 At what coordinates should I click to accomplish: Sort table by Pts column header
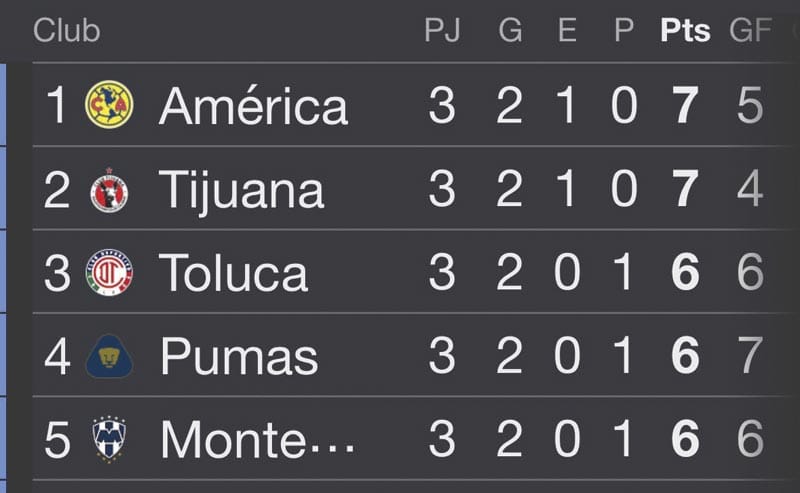pos(685,31)
